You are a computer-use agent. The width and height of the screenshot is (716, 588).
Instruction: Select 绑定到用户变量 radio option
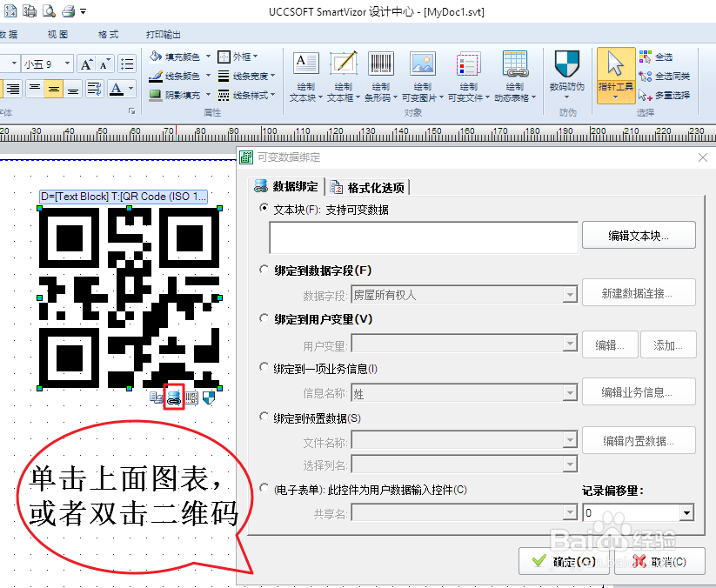[264, 318]
